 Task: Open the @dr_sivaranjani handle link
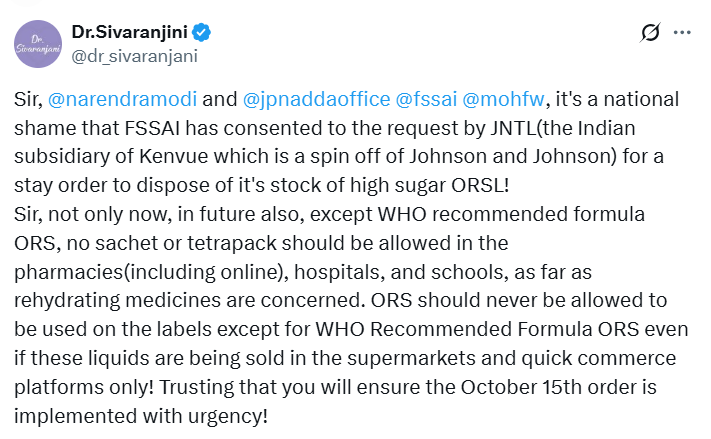(135, 56)
